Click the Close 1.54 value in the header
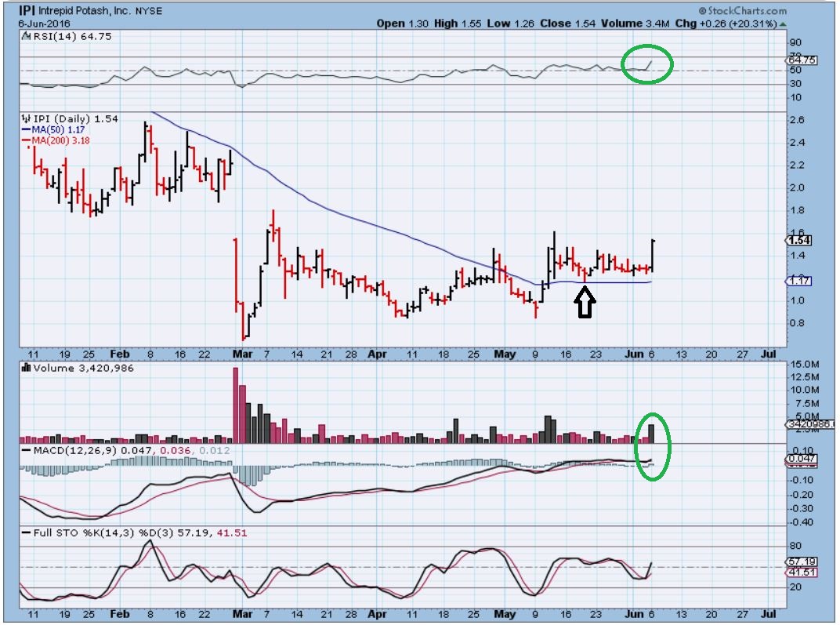The height and width of the screenshot is (625, 840). coord(567,24)
